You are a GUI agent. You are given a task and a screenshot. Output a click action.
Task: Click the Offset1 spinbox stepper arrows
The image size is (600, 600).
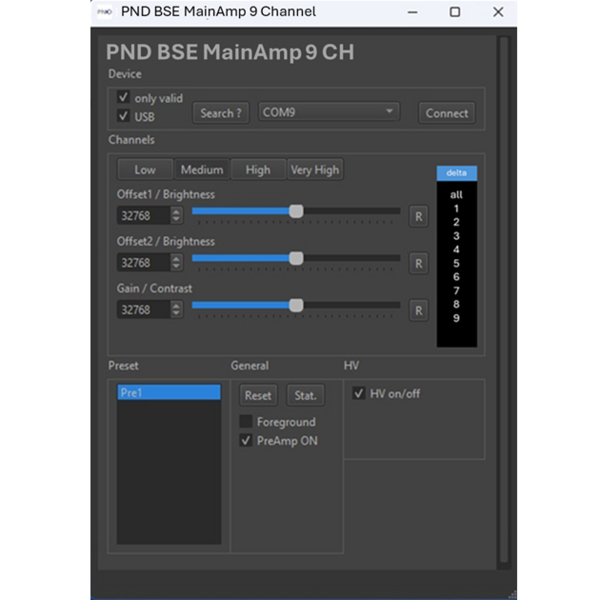(x=177, y=215)
